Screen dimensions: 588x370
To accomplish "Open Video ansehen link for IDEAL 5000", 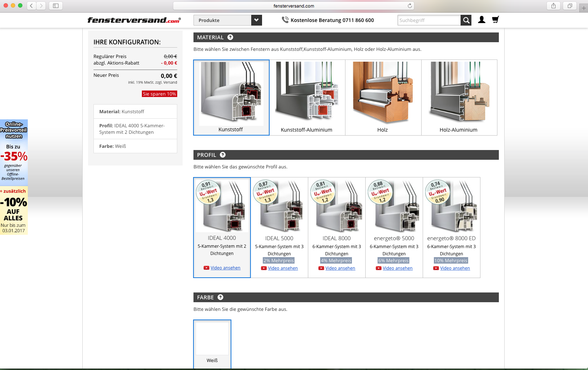I will point(283,268).
